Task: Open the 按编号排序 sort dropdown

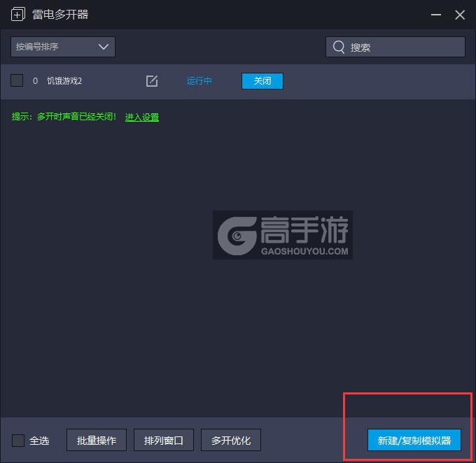Action: [63, 47]
